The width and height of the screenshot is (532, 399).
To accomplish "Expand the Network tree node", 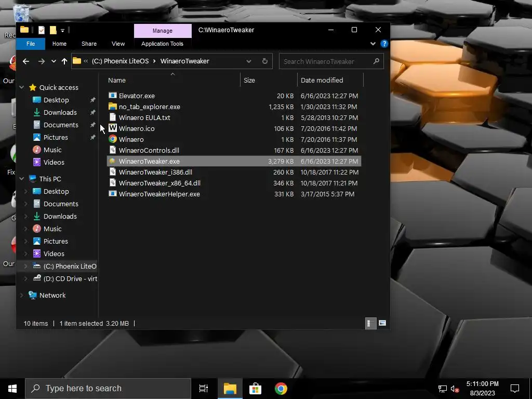I will click(22, 295).
